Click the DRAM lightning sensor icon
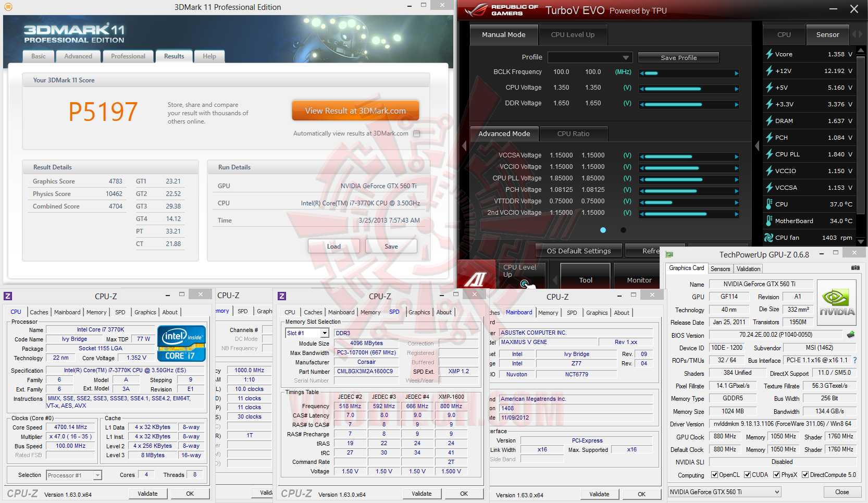868x503 pixels. coord(769,120)
